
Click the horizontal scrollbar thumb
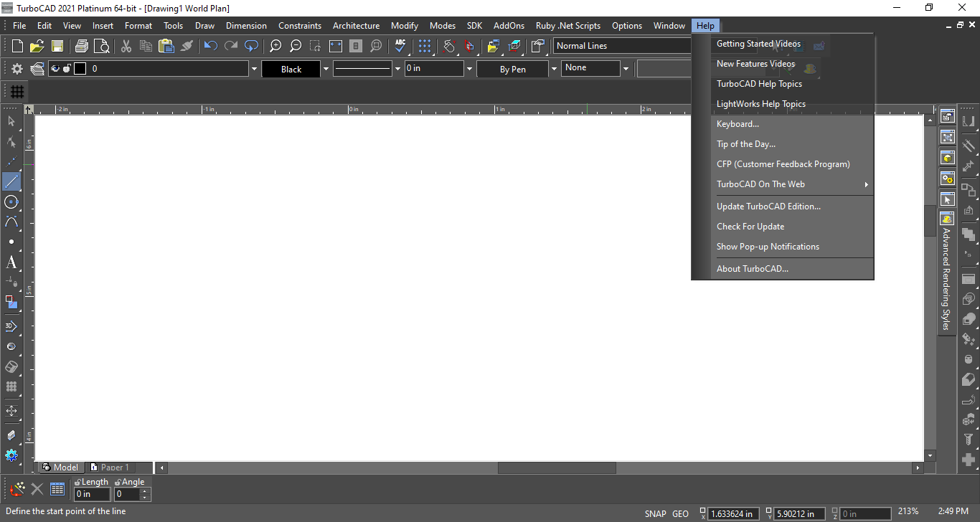tap(557, 468)
